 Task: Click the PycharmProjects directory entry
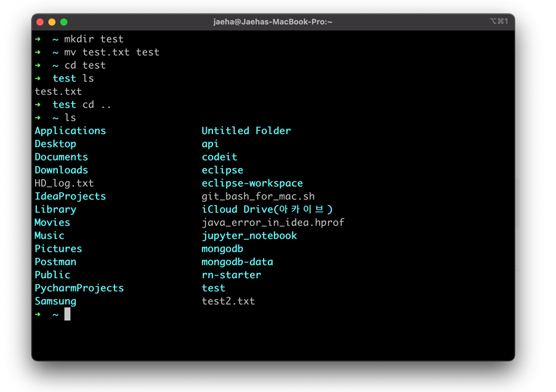pyautogui.click(x=79, y=288)
